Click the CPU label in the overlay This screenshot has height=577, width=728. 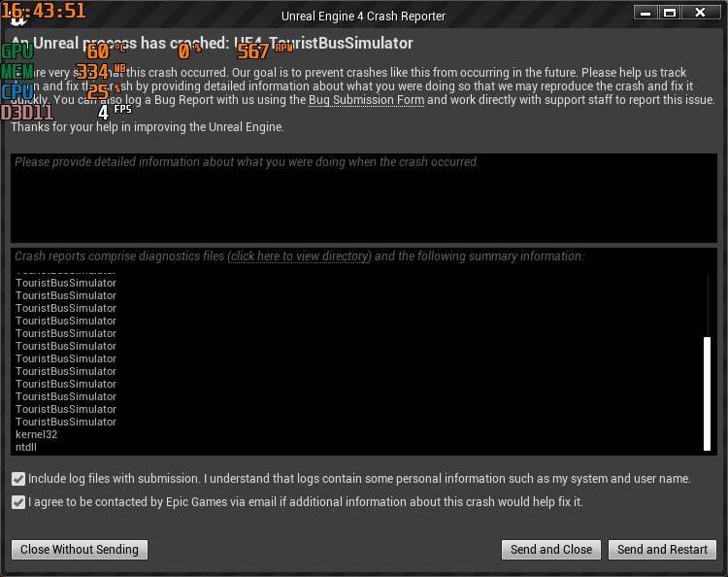[17, 92]
